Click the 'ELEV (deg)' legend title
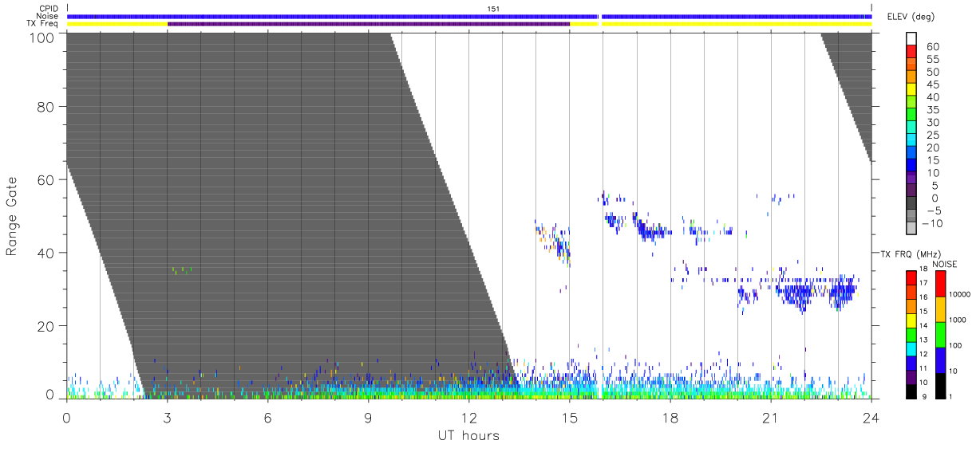Screen dimensions: 980x452 [910, 17]
